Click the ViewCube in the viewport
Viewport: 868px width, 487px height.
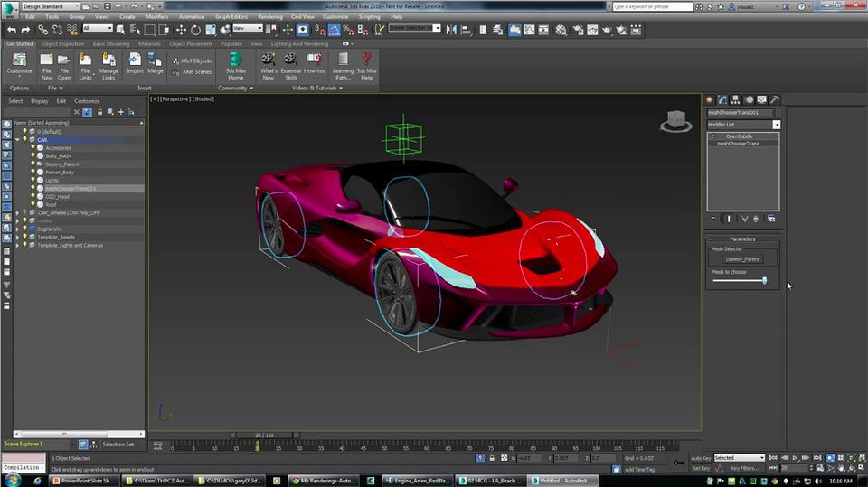675,120
